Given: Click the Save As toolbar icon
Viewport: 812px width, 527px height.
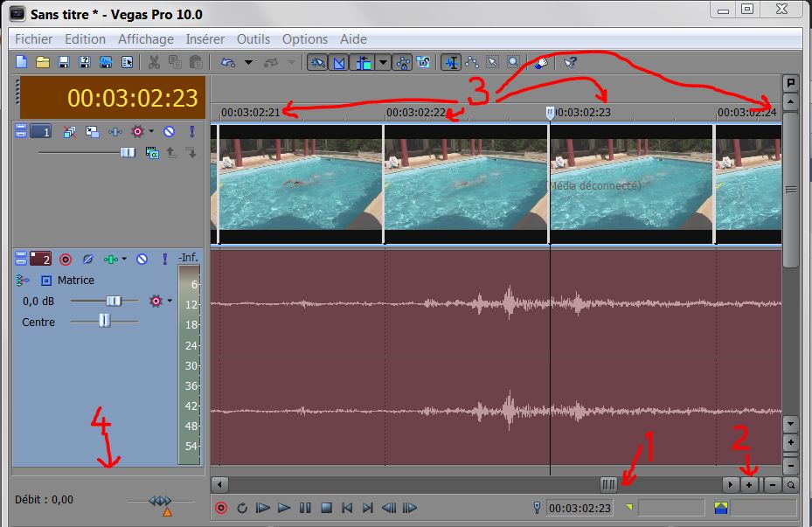Looking at the screenshot, I should point(85,63).
